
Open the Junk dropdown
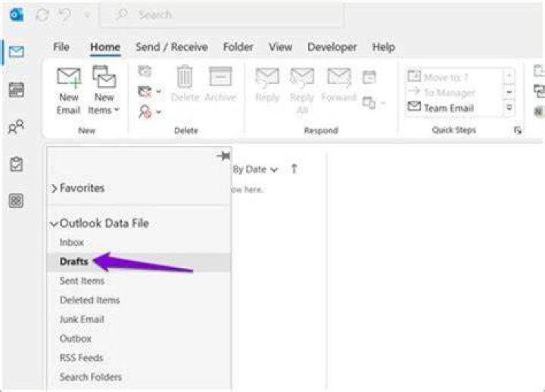coord(149,112)
